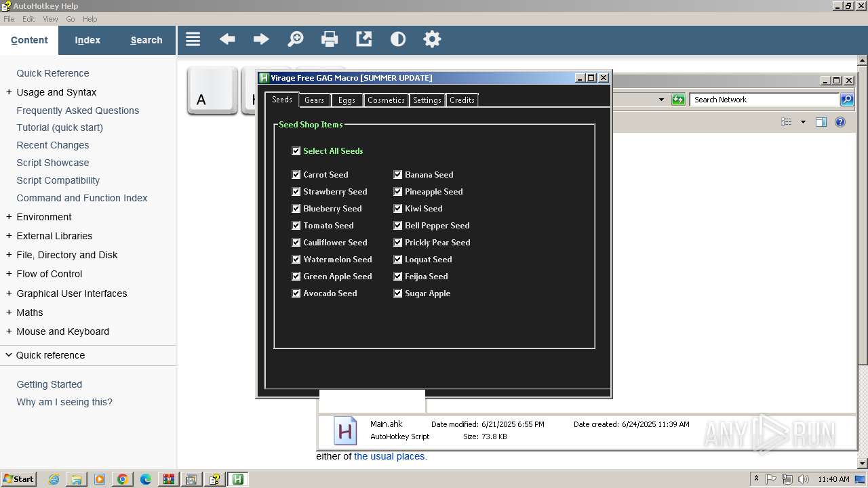This screenshot has width=868, height=488.
Task: Expand Usage and Syntax tree node
Action: pos(9,92)
